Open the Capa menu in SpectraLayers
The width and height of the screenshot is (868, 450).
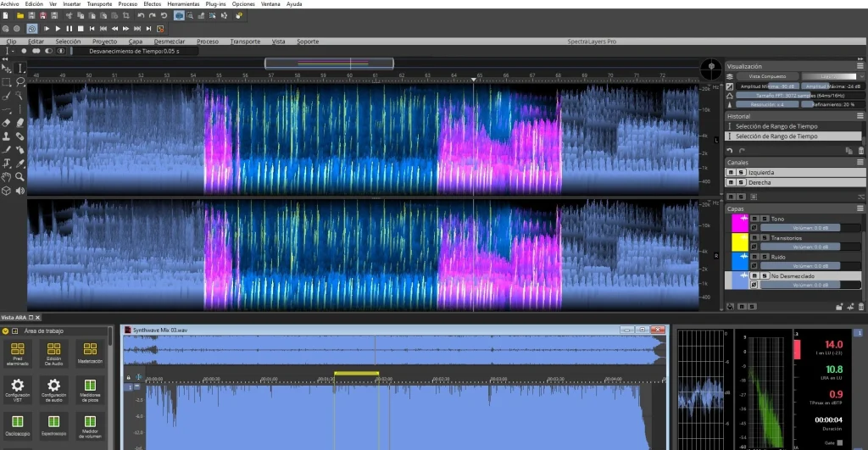136,42
